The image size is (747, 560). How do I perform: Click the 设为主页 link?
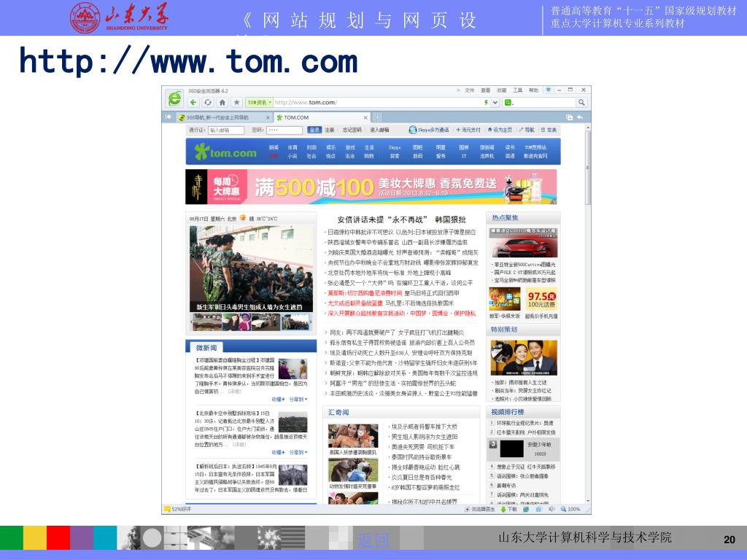pos(500,130)
